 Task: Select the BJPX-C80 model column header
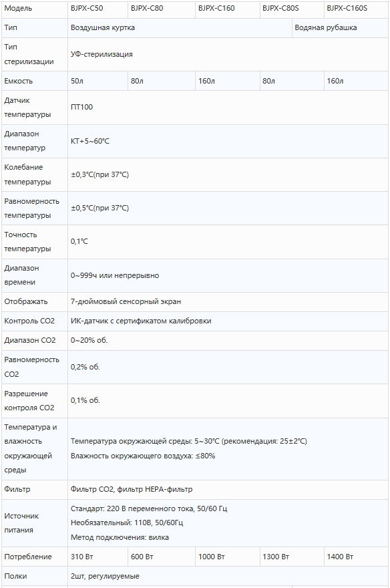162,8
